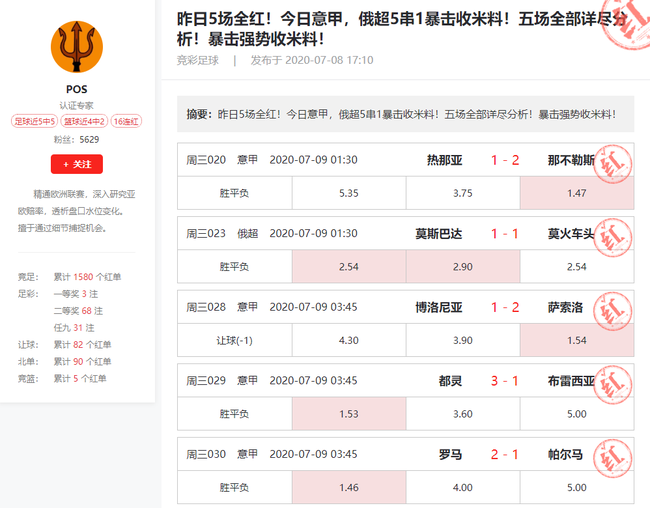Click the 二等奖 68 注 stat
Viewport: 650px width, 508px height.
click(78, 311)
